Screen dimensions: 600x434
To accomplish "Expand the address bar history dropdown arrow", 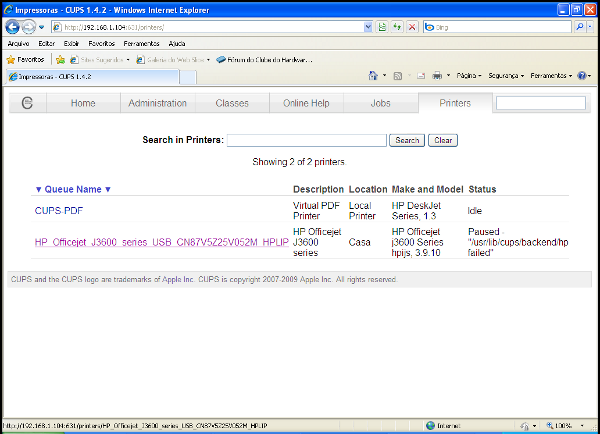I will click(368, 27).
